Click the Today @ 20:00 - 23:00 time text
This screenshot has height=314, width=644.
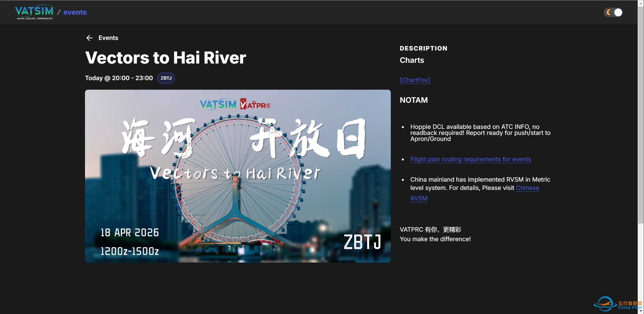tap(119, 78)
